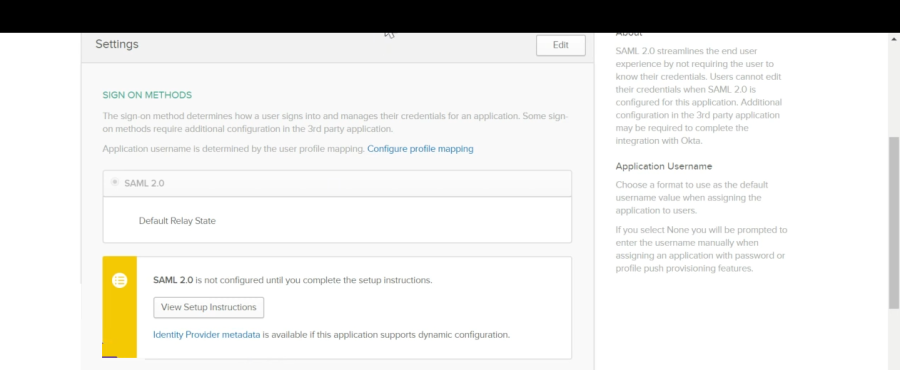Click the empty Default Relay State value area
Image resolution: width=900 pixels, height=370 pixels.
390,221
